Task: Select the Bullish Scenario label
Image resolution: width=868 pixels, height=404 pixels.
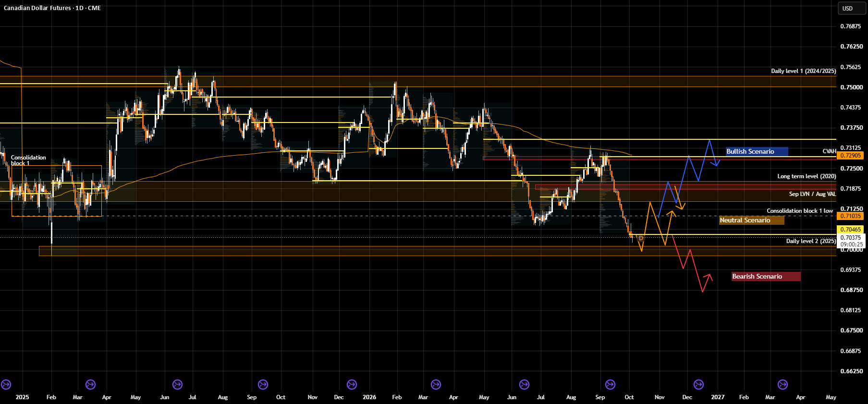Action: coord(757,151)
